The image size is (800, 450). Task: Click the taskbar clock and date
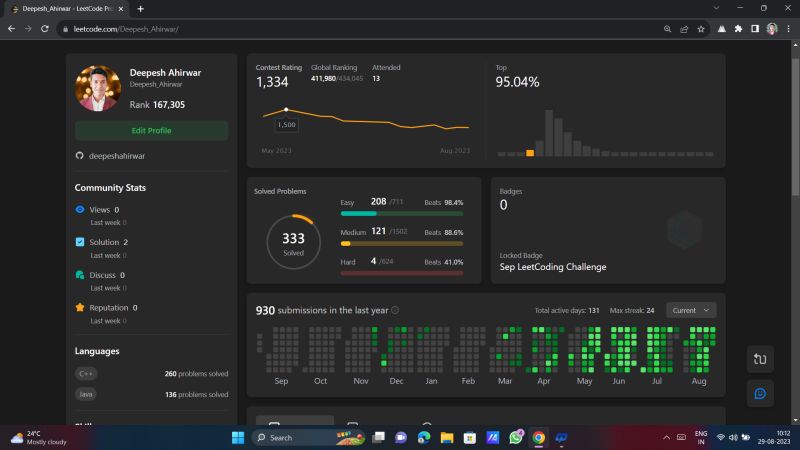(x=774, y=437)
